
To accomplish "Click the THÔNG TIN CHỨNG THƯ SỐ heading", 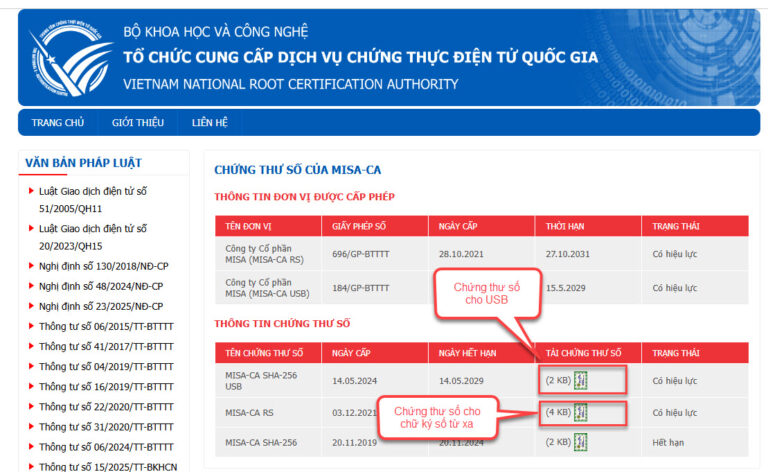I will pyautogui.click(x=282, y=324).
